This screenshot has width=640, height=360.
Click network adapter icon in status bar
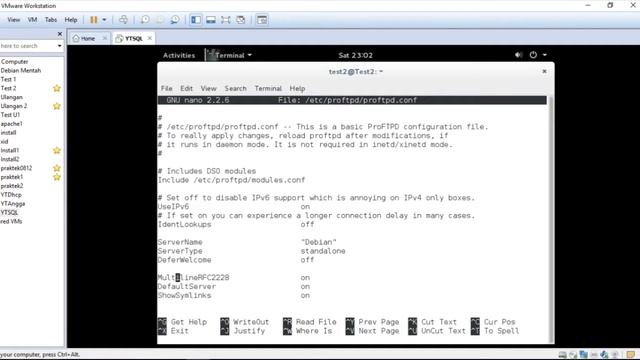[584, 355]
